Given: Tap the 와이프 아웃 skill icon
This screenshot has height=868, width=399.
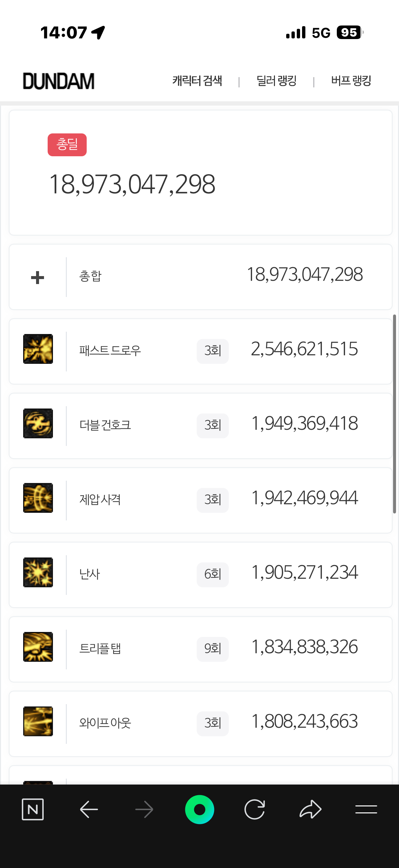Looking at the screenshot, I should click(x=38, y=721).
